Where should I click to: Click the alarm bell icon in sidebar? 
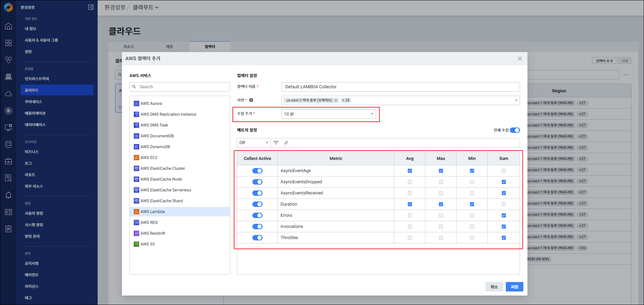[x=8, y=195]
